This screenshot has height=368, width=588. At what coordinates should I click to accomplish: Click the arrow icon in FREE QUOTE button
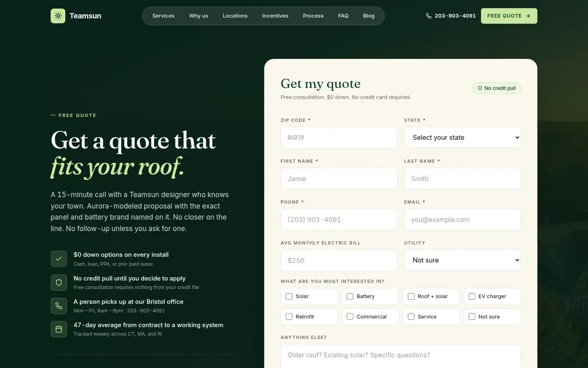[x=528, y=16]
